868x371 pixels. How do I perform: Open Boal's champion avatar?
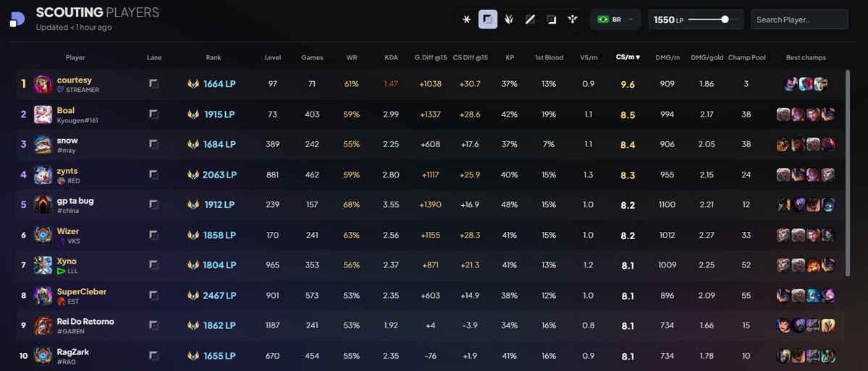tap(43, 114)
